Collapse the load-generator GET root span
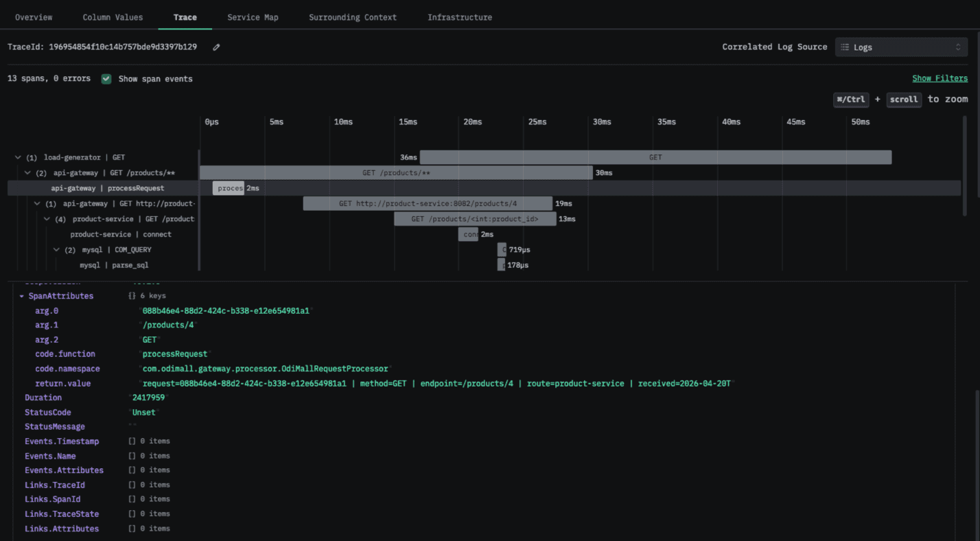This screenshot has height=541, width=980. 18,157
